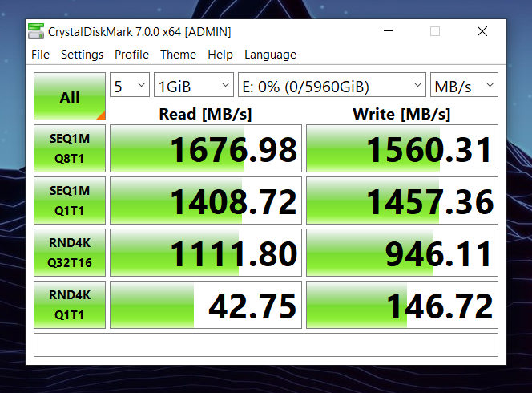Image resolution: width=532 pixels, height=393 pixels.
Task: Open the test size dropdown showing 1GiB
Action: 194,85
